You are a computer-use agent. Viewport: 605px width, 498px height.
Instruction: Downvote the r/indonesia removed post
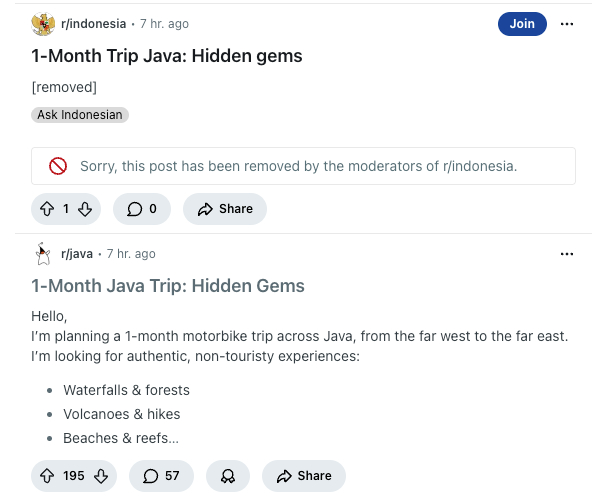tap(85, 209)
